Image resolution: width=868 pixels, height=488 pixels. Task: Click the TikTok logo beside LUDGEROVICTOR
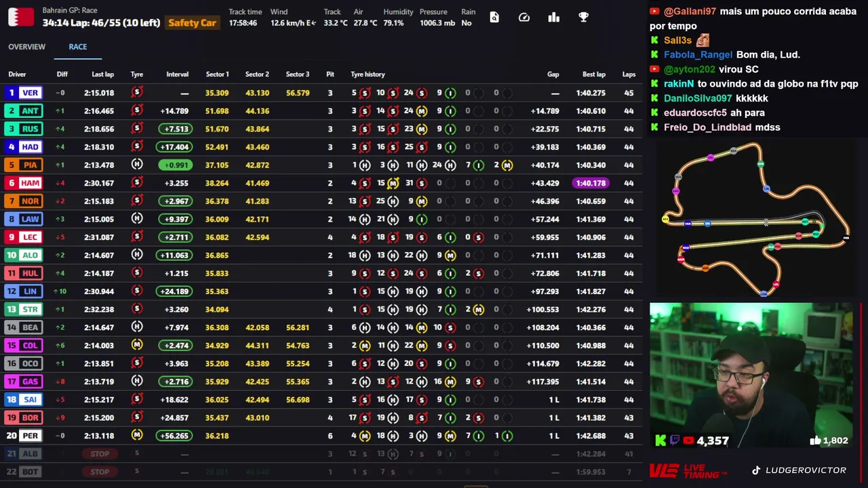click(x=756, y=470)
